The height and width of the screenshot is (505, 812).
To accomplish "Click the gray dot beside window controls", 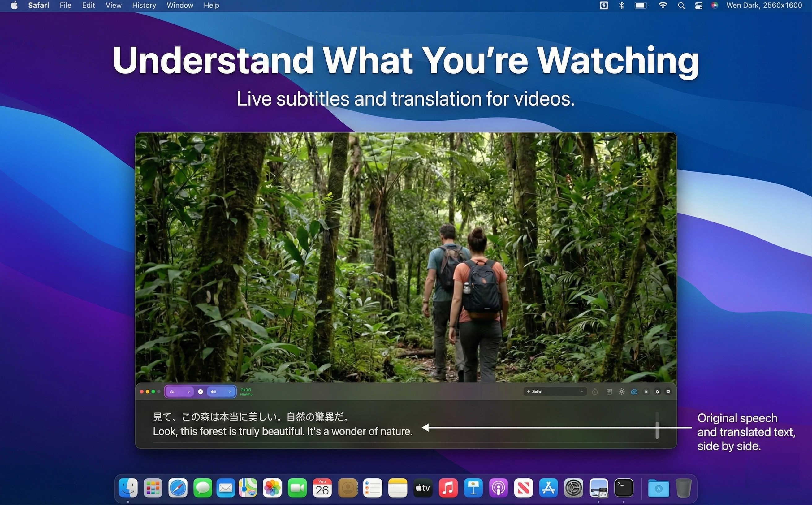I will pyautogui.click(x=159, y=391).
